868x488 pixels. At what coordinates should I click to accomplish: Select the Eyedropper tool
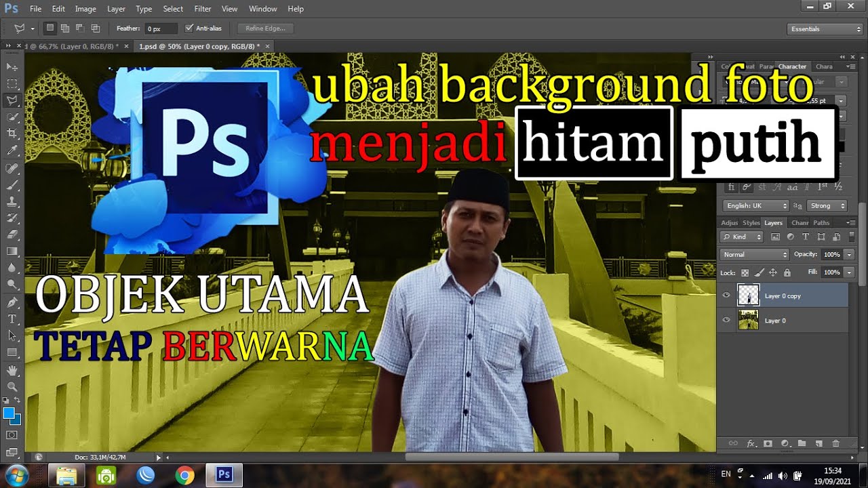pyautogui.click(x=12, y=150)
